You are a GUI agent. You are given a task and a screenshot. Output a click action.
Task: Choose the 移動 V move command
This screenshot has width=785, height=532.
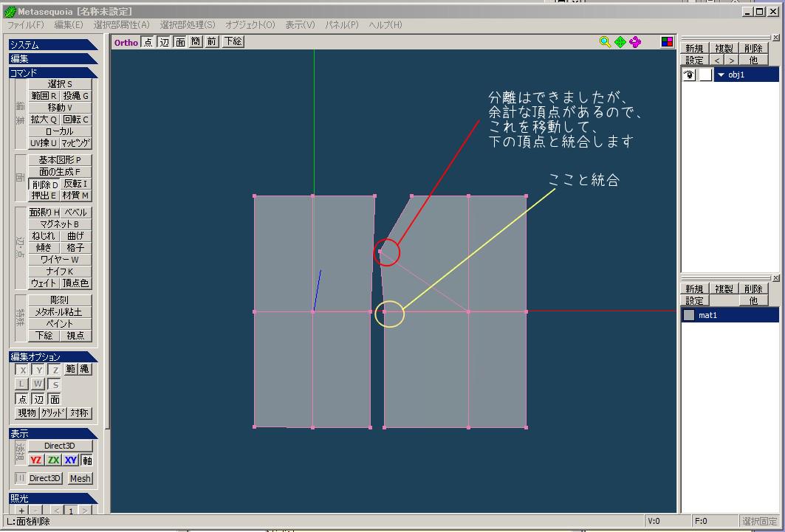pos(60,108)
